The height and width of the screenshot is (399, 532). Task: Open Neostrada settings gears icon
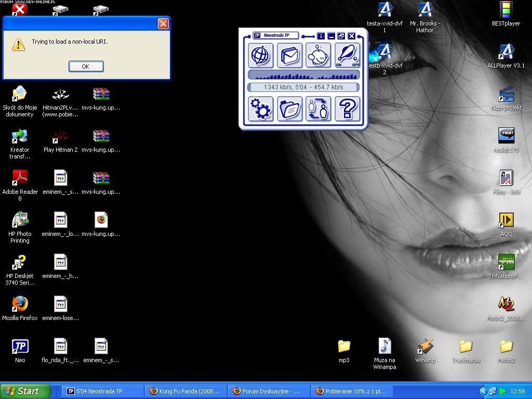(261, 109)
